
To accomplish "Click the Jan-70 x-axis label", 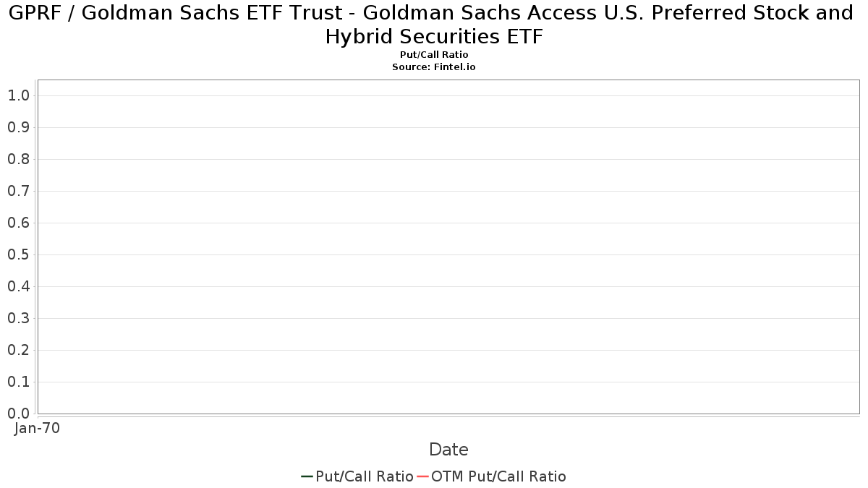I will click(x=37, y=428).
